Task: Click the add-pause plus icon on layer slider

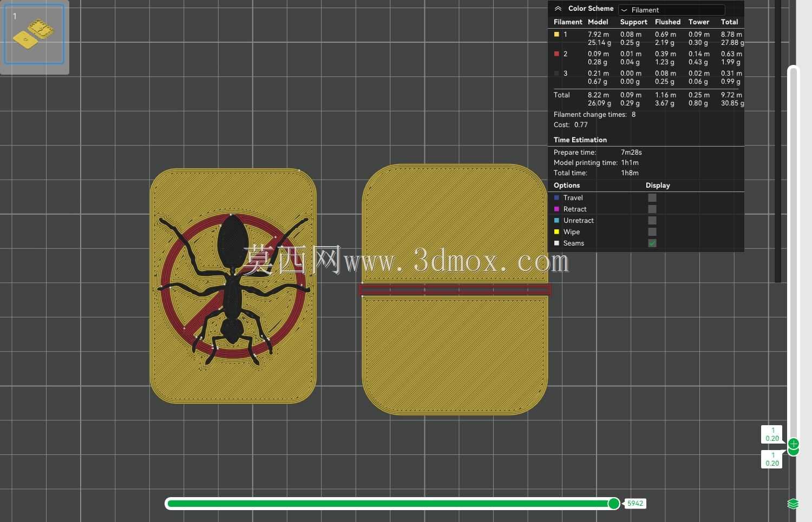Action: pyautogui.click(x=794, y=444)
